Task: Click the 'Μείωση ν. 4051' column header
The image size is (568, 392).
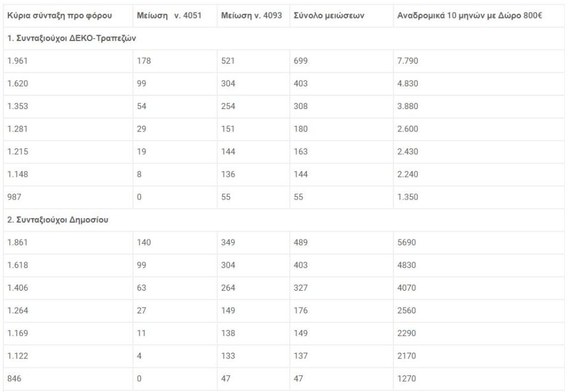Action: click(169, 15)
